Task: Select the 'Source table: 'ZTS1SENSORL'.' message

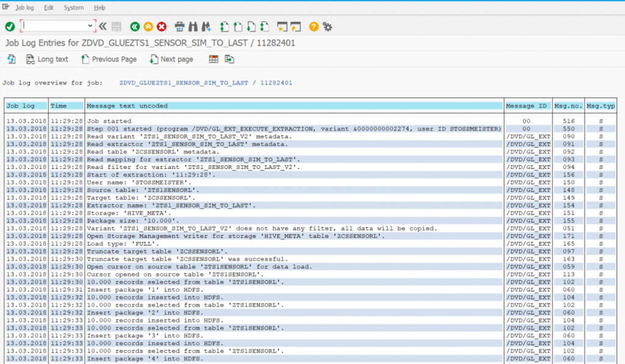Action: point(143,190)
